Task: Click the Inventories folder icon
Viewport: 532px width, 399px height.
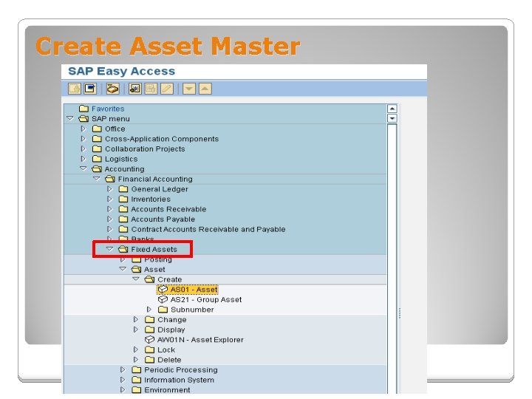Action: point(123,199)
